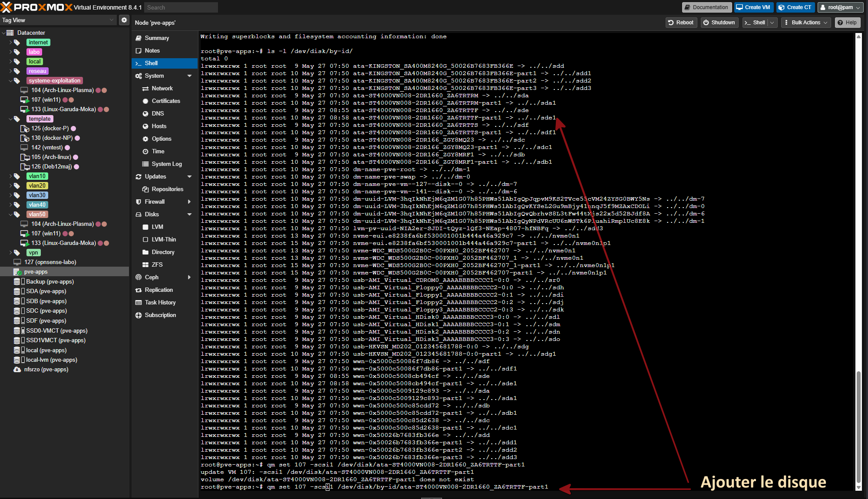Open the Firewall menu item

165,202
